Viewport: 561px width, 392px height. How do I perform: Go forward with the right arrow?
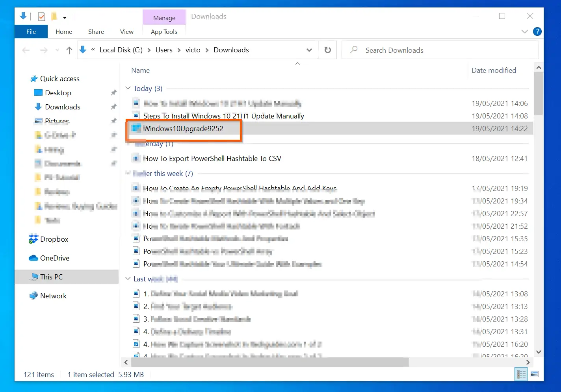pos(44,50)
